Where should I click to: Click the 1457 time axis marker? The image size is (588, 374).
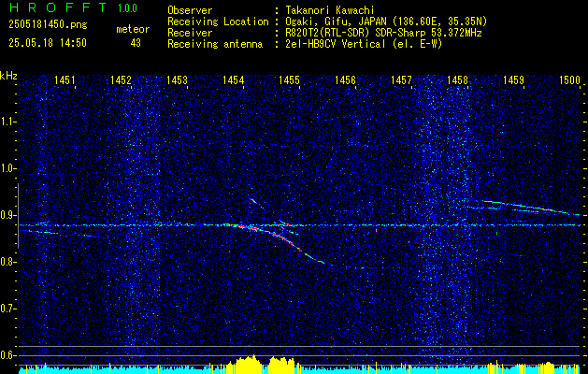click(x=401, y=79)
